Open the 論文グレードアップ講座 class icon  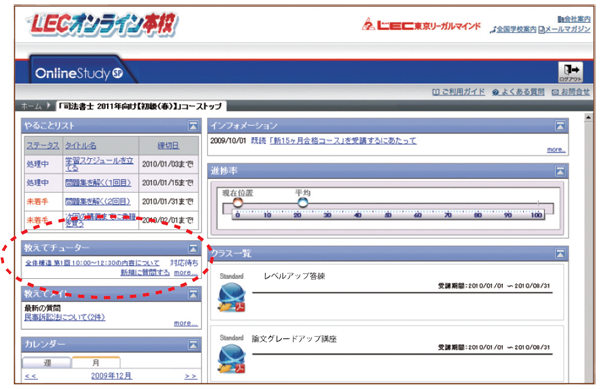coord(232,359)
